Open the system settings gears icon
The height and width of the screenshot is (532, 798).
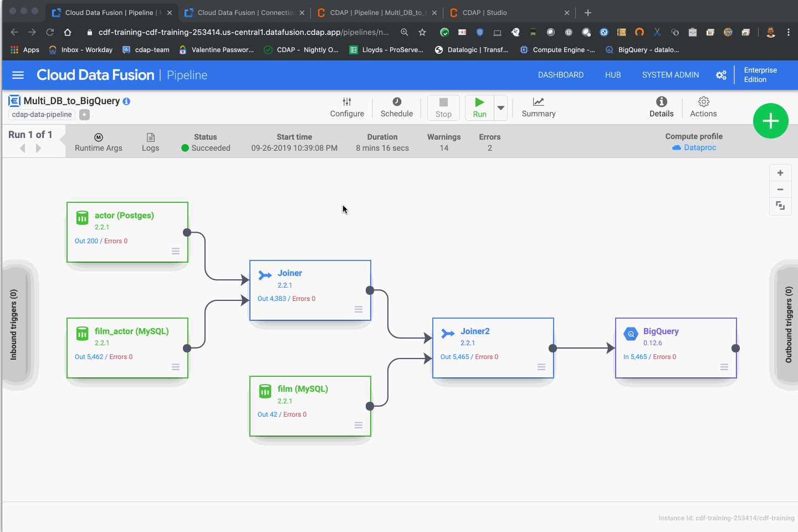coord(721,75)
